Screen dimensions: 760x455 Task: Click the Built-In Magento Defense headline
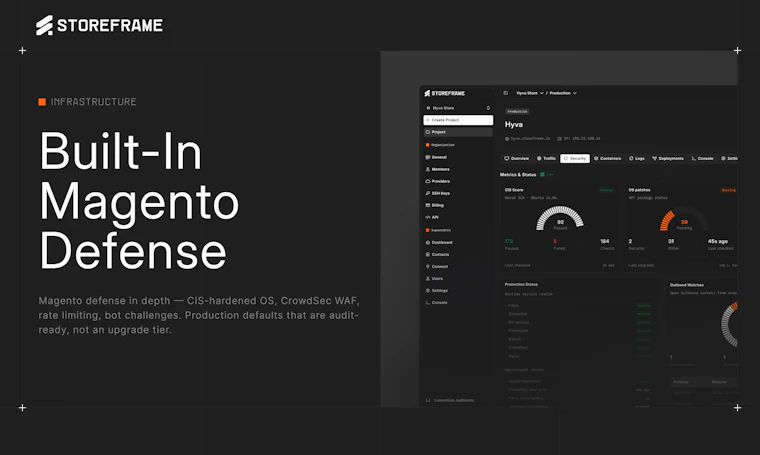click(x=139, y=201)
